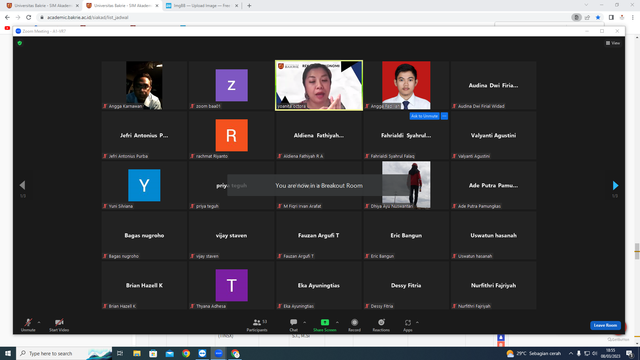Select Bagas nugroho tile
640x360 pixels.
click(144, 236)
